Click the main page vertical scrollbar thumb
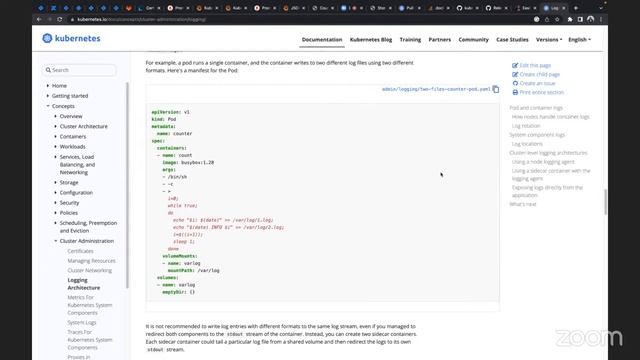This screenshot has height=360, width=640. point(605,202)
